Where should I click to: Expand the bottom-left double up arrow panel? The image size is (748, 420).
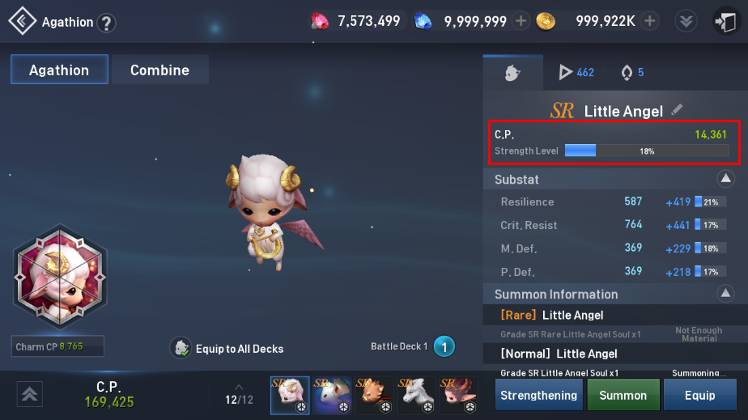coord(30,394)
